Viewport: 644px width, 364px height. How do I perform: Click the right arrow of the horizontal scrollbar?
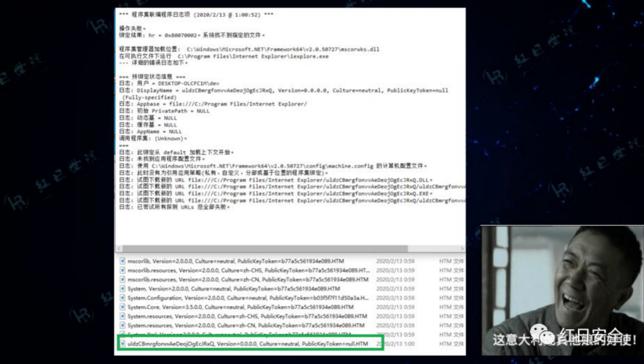[x=462, y=249]
